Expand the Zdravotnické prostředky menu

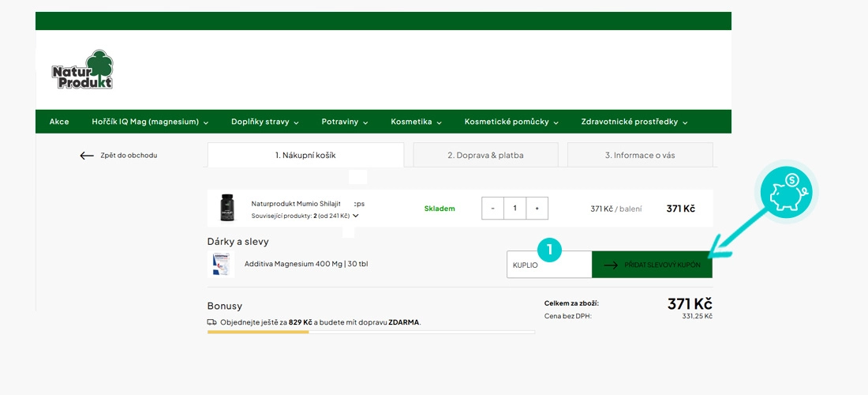pyautogui.click(x=634, y=122)
